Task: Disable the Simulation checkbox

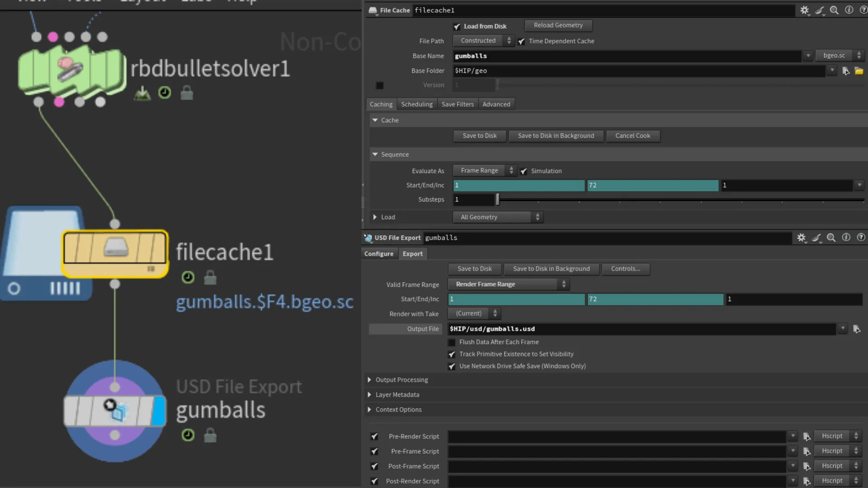Action: 524,171
